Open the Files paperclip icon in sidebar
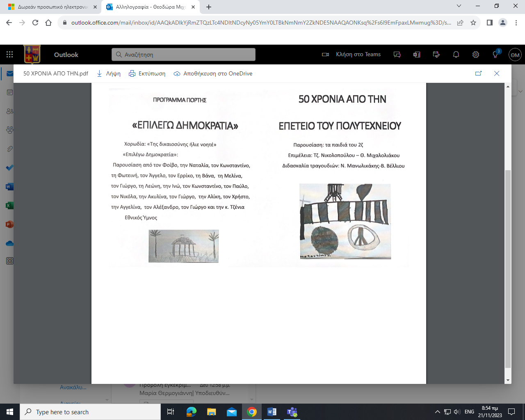Screen dimensions: 525x420 10,149
